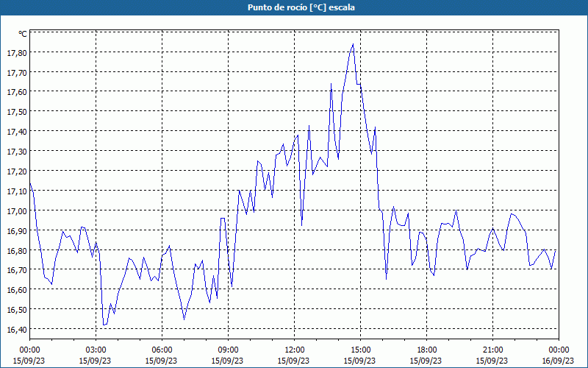Select the 16,40 y-axis label

(x=17, y=329)
